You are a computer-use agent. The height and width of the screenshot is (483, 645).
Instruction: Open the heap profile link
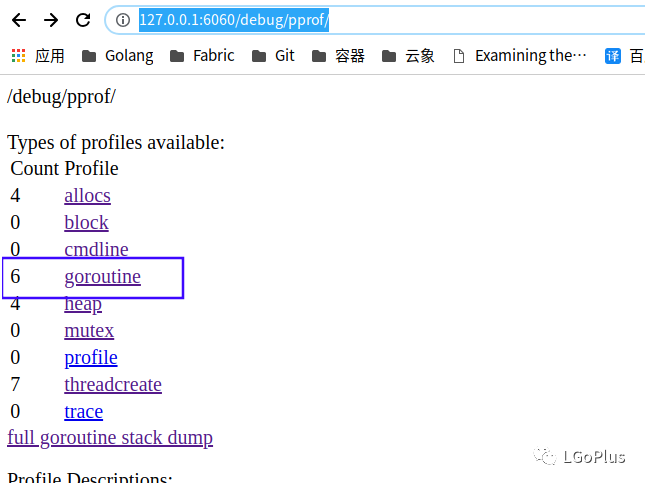(83, 304)
